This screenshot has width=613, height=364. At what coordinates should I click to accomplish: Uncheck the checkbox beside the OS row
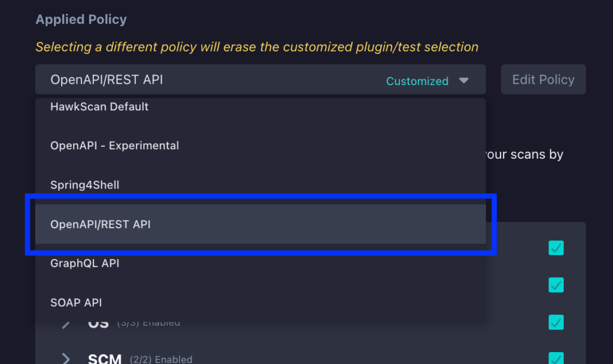[x=556, y=322]
